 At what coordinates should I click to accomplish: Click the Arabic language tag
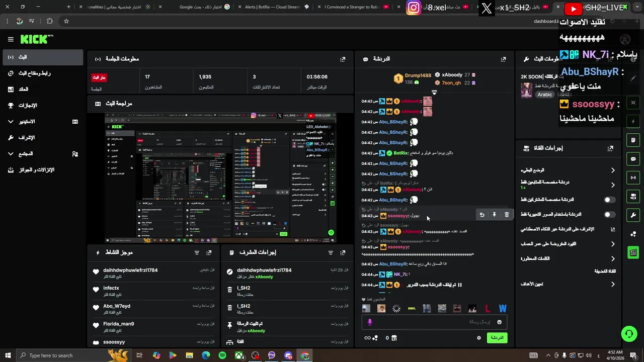545,95
